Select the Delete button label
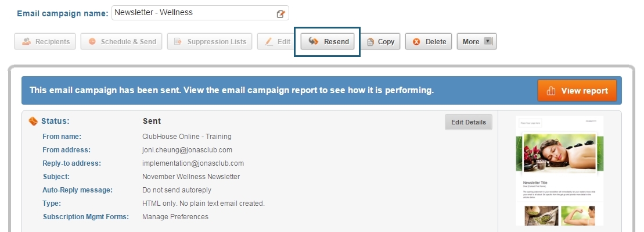Image resolution: width=644 pixels, height=232 pixels. (436, 41)
